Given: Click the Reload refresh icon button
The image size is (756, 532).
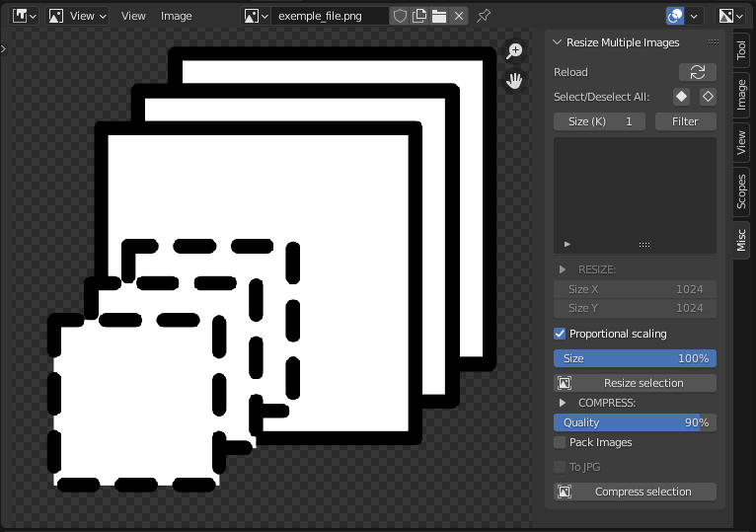Looking at the screenshot, I should (x=697, y=72).
